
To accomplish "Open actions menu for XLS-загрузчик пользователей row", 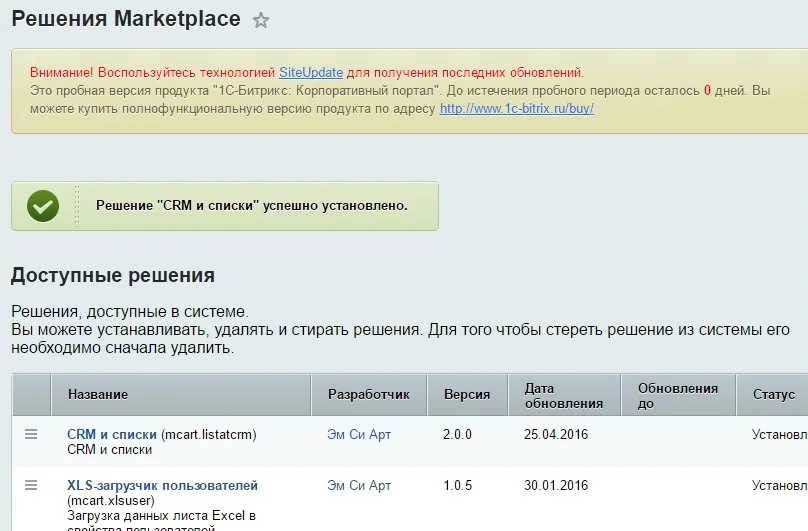I will pyautogui.click(x=31, y=486).
